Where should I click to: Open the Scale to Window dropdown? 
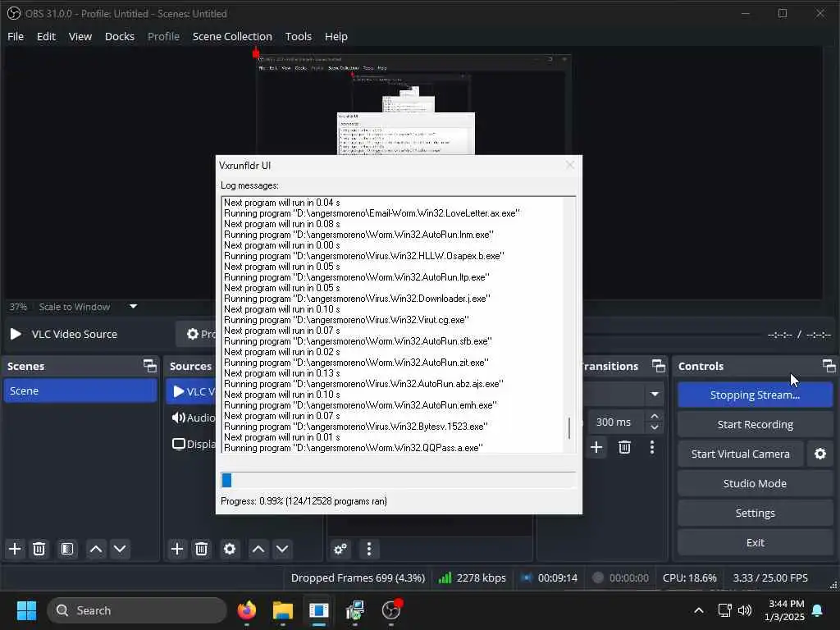[x=134, y=307]
